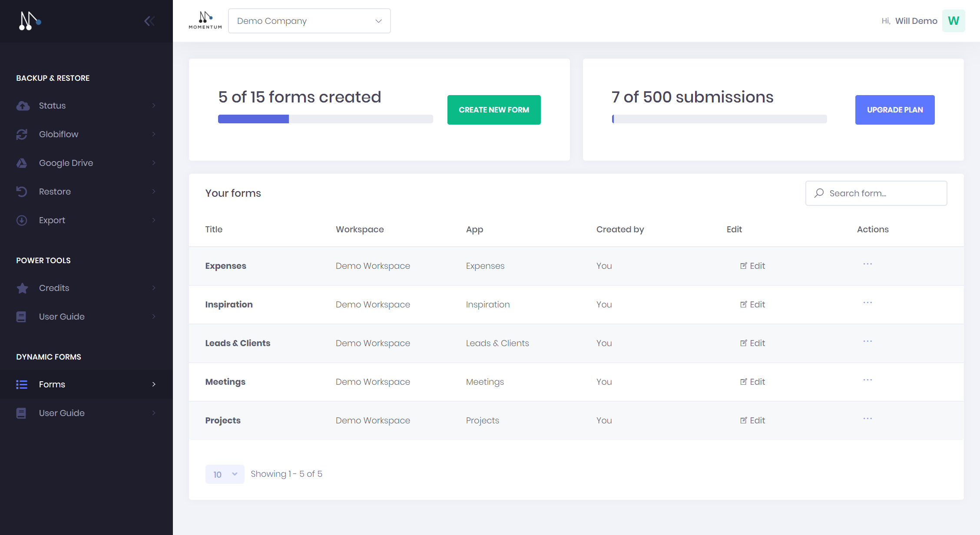Click the Google Drive icon
Image resolution: width=980 pixels, height=535 pixels.
(22, 163)
